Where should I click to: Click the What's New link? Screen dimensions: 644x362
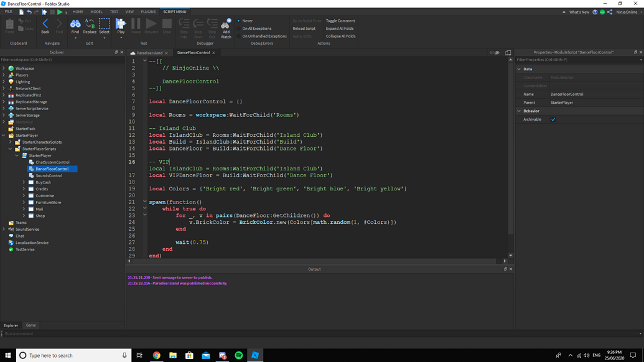tap(579, 12)
